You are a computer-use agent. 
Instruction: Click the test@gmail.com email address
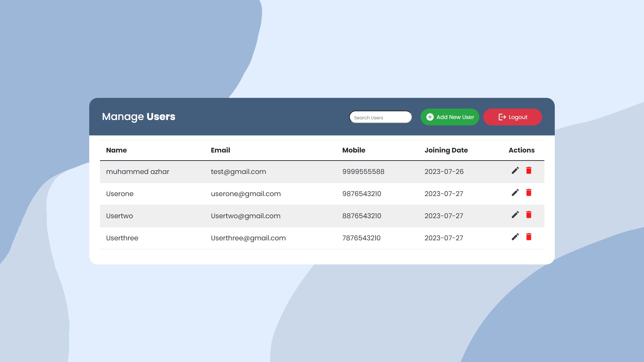(238, 172)
